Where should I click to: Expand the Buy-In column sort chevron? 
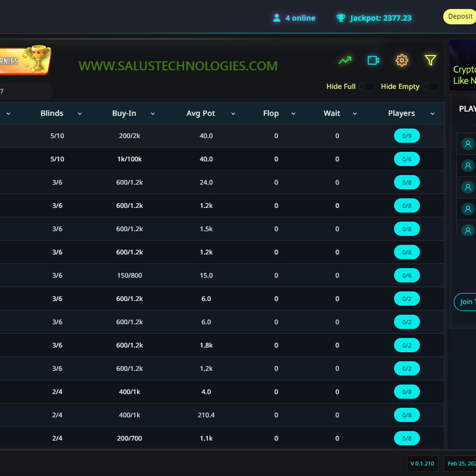pyautogui.click(x=153, y=114)
